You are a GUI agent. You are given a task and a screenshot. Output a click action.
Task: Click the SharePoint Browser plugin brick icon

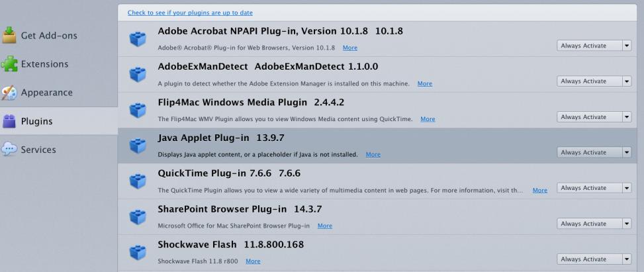coord(138,217)
